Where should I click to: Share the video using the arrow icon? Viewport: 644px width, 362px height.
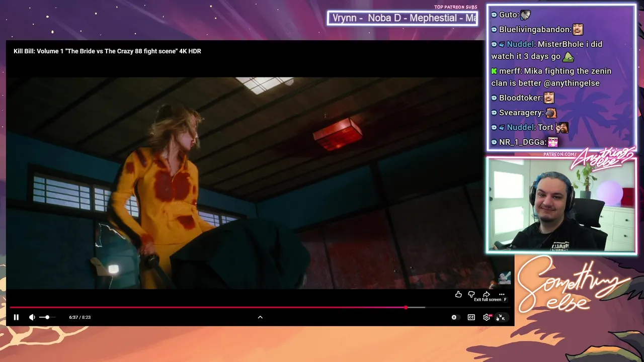pyautogui.click(x=487, y=294)
